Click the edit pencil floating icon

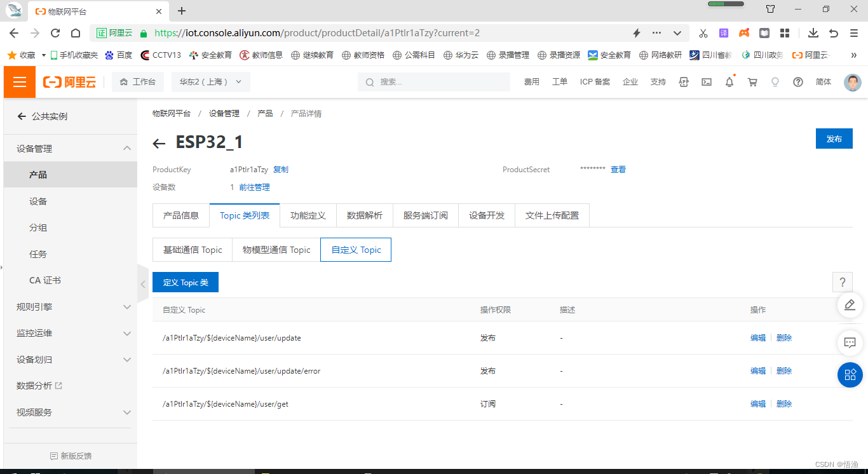point(850,305)
